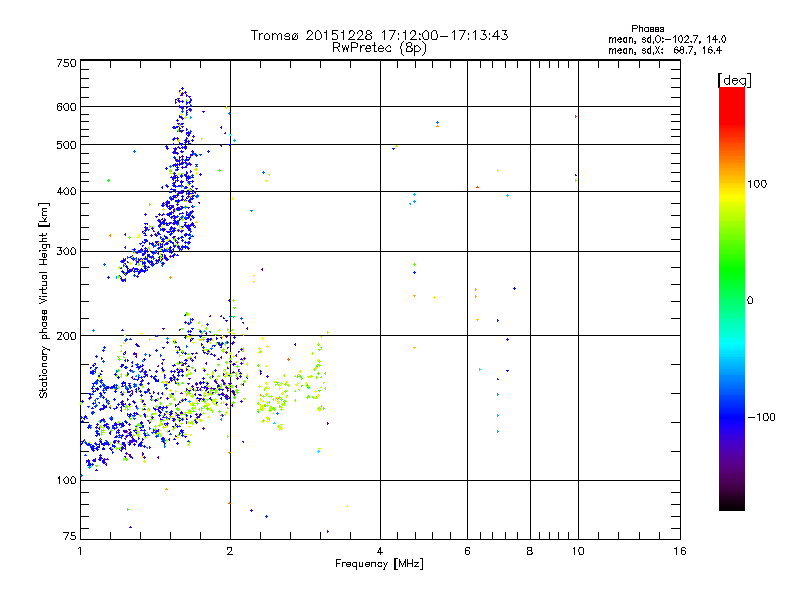The height and width of the screenshot is (600, 800).
Task: Click the y-axis tick label '200'
Action: tap(66, 336)
